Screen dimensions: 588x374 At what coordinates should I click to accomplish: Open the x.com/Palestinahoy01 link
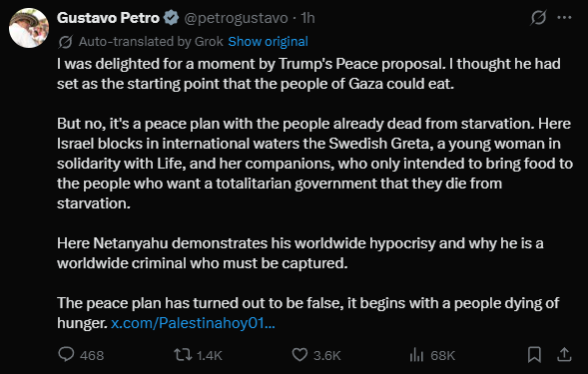click(x=193, y=323)
